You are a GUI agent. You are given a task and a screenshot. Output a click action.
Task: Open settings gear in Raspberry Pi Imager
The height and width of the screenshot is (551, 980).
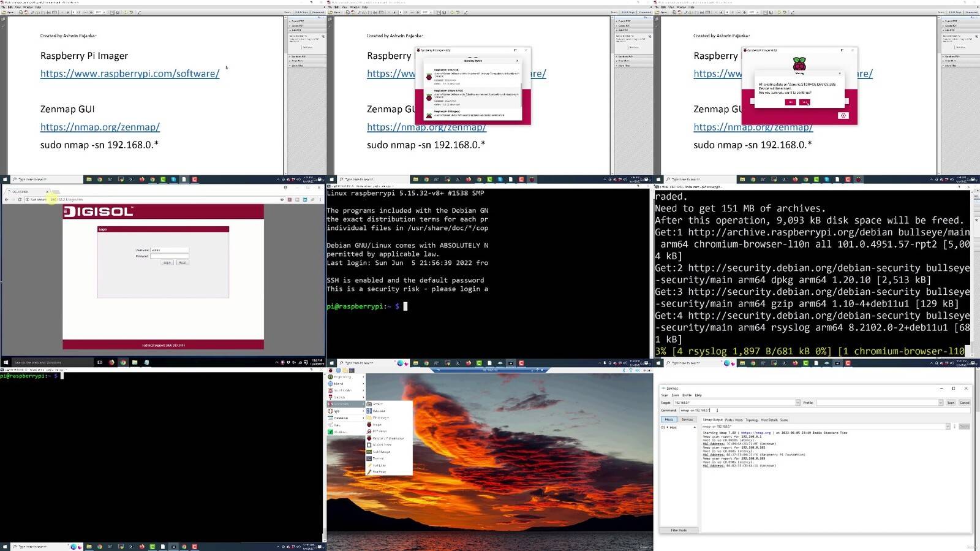[843, 115]
